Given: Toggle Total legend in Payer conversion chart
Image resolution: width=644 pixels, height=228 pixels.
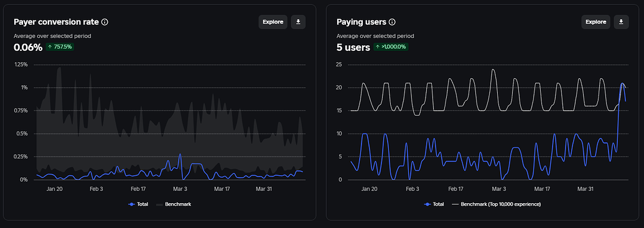Looking at the screenshot, I should point(138,204).
